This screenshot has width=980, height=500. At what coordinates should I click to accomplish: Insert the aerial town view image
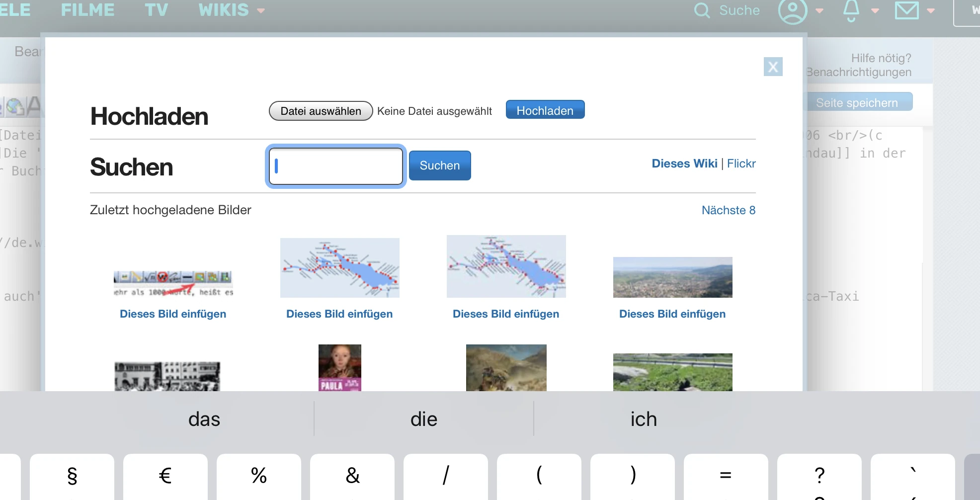[672, 314]
